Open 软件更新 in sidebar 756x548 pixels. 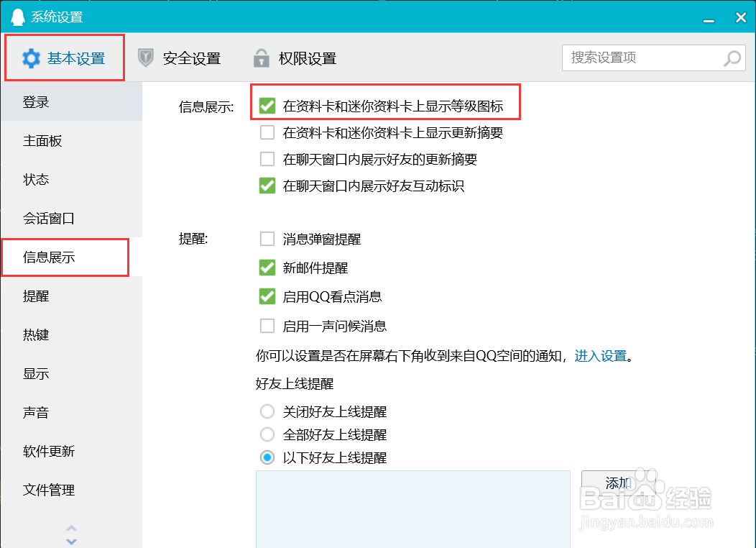(x=71, y=451)
